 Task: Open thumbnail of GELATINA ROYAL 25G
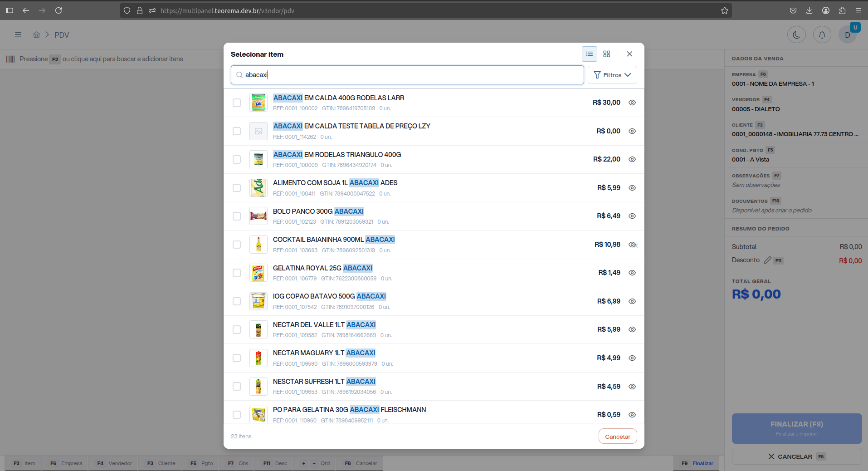click(258, 273)
